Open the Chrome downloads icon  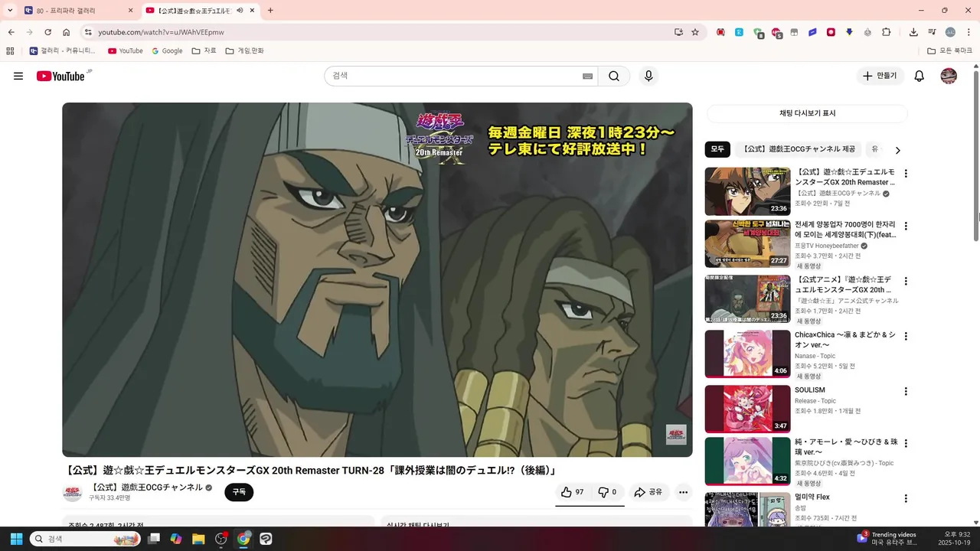click(x=913, y=32)
